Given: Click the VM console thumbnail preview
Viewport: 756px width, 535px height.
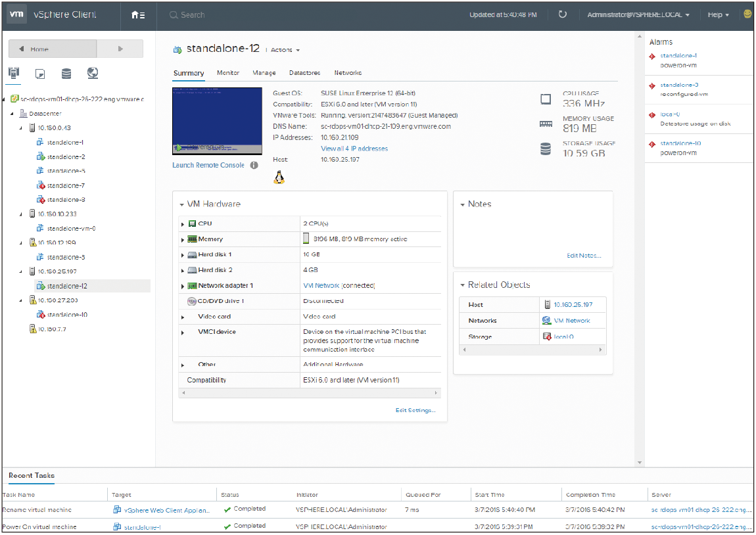Looking at the screenshot, I should 217,121.
